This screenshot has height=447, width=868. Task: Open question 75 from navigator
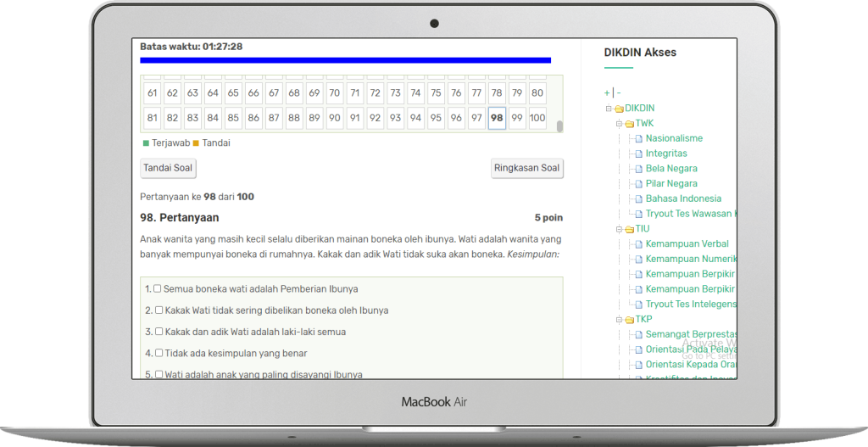tap(436, 93)
